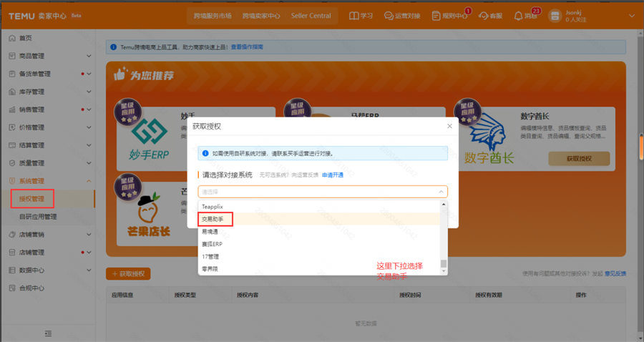
Task: Click the 意见反馈 link
Action: tap(615, 274)
